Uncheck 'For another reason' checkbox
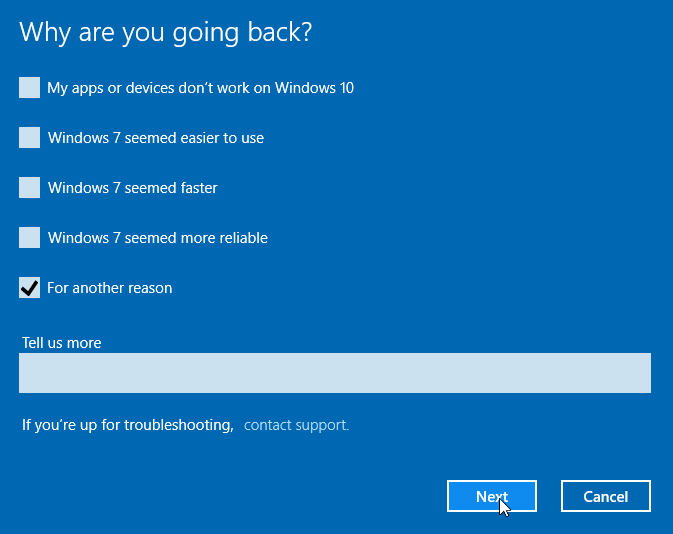673x534 pixels. tap(29, 288)
